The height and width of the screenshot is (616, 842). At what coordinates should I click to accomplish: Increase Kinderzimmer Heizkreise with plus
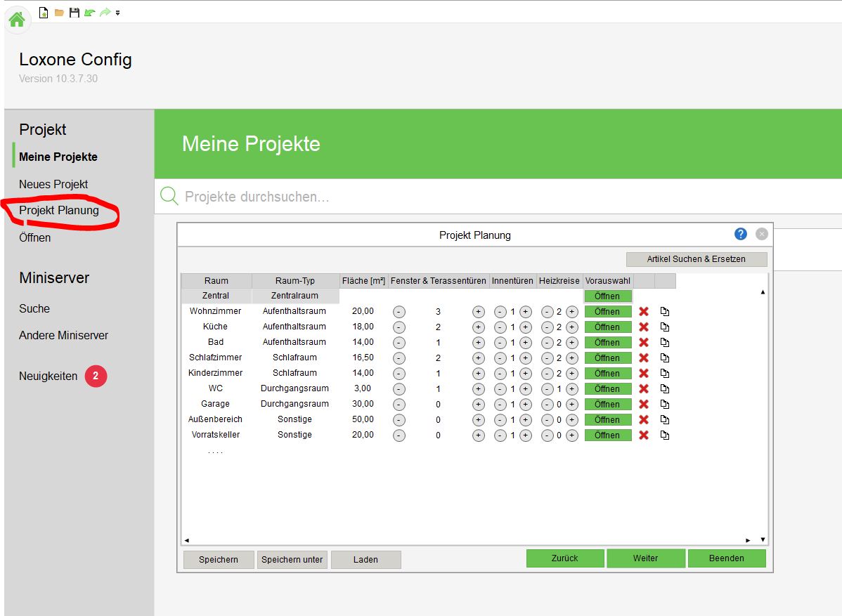click(x=572, y=374)
